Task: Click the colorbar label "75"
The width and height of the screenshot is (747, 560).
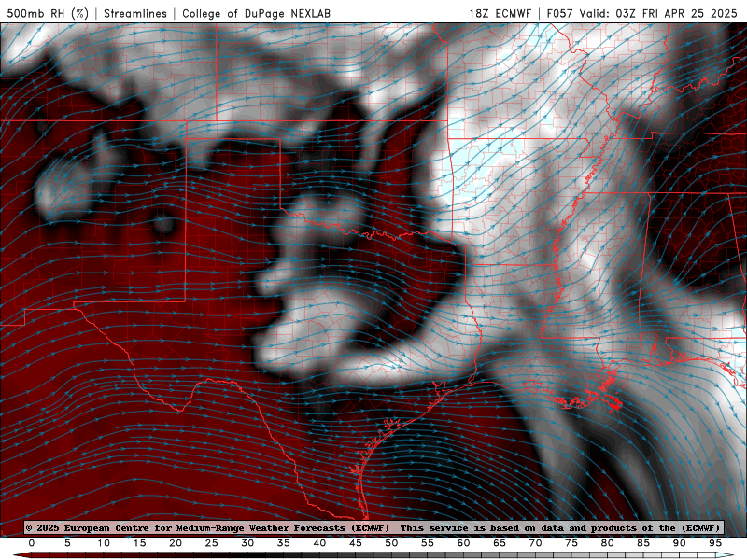Action: tap(571, 543)
